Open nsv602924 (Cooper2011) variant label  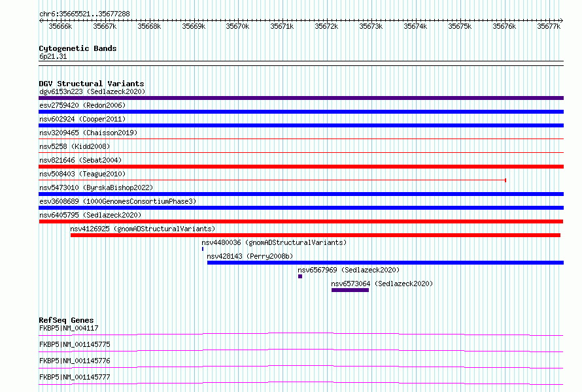point(82,119)
